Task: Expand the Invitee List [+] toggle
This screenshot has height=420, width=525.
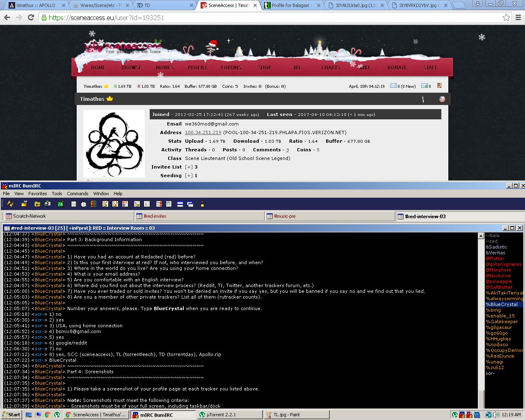Action: click(189, 167)
